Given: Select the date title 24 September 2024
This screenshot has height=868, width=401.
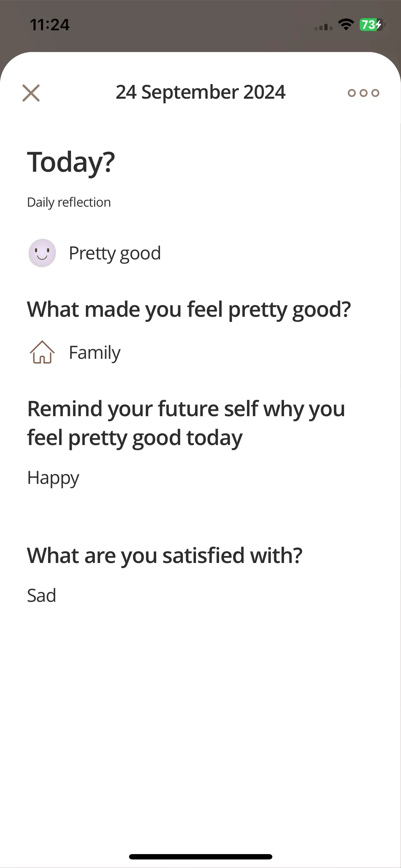Looking at the screenshot, I should point(200,92).
